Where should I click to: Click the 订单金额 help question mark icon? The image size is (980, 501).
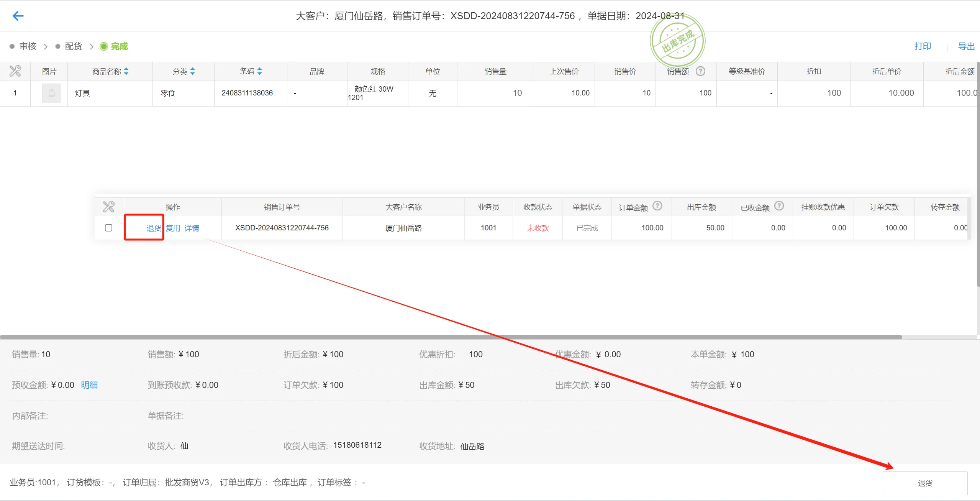click(x=658, y=205)
